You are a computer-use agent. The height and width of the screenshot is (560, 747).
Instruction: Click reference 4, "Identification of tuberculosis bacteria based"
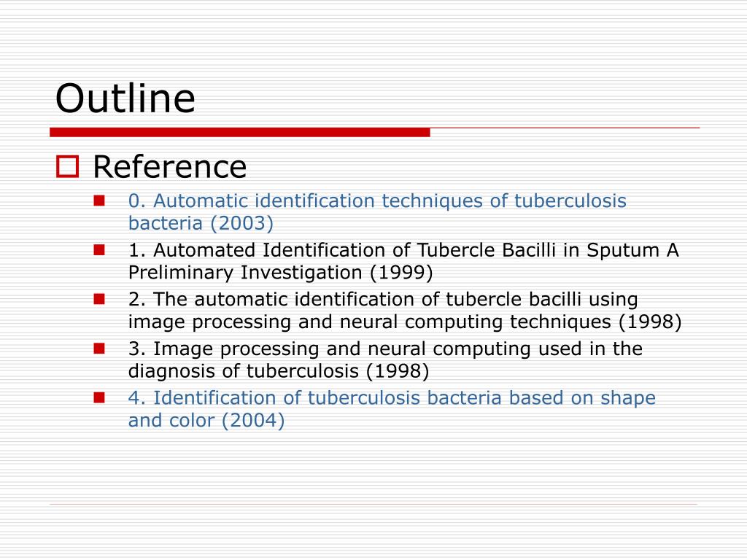(392, 409)
